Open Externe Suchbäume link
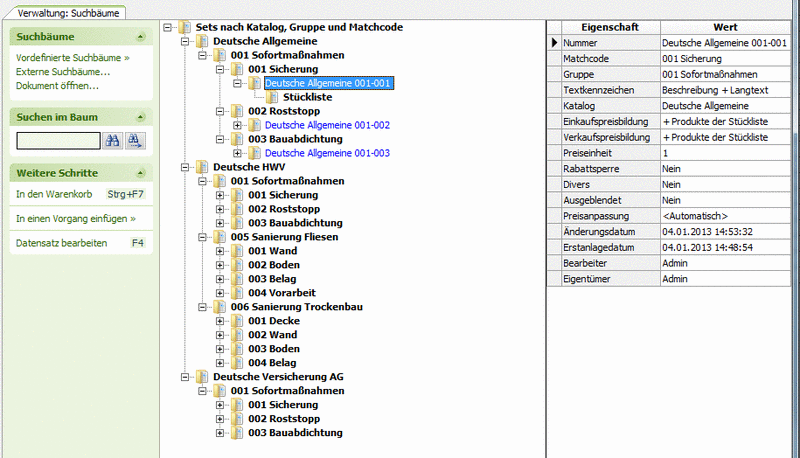The width and height of the screenshot is (800, 458). point(63,72)
